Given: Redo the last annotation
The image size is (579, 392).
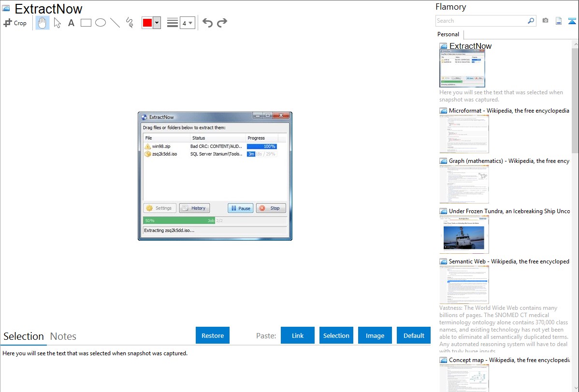Looking at the screenshot, I should pos(222,23).
